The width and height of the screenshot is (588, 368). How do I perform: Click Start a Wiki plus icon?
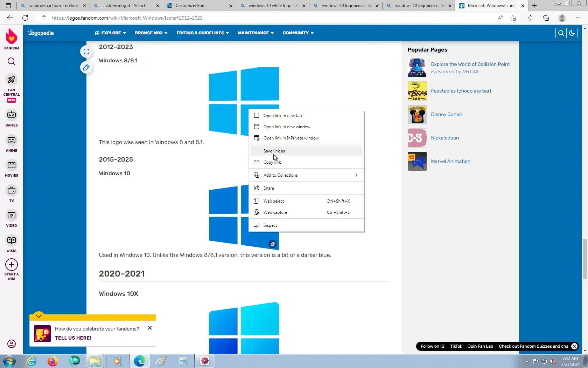[12, 265]
